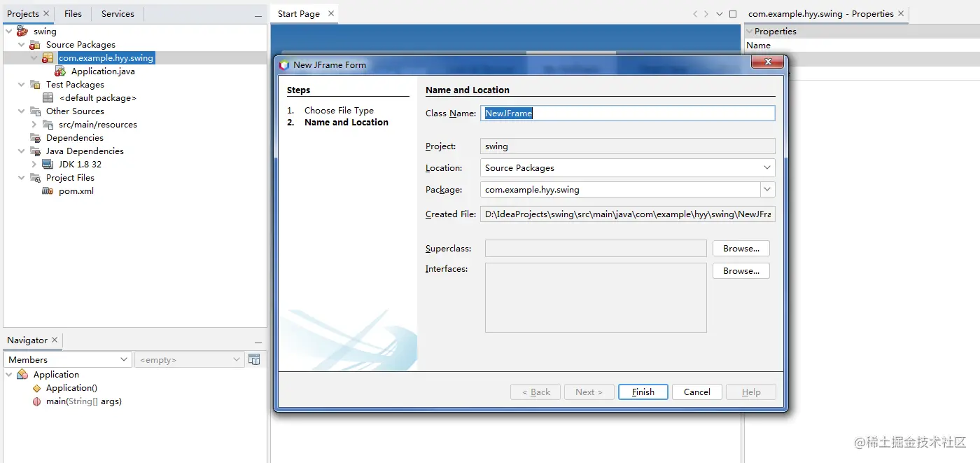Select main(String[] args) in Navigator
This screenshot has width=980, height=463.
tap(84, 401)
